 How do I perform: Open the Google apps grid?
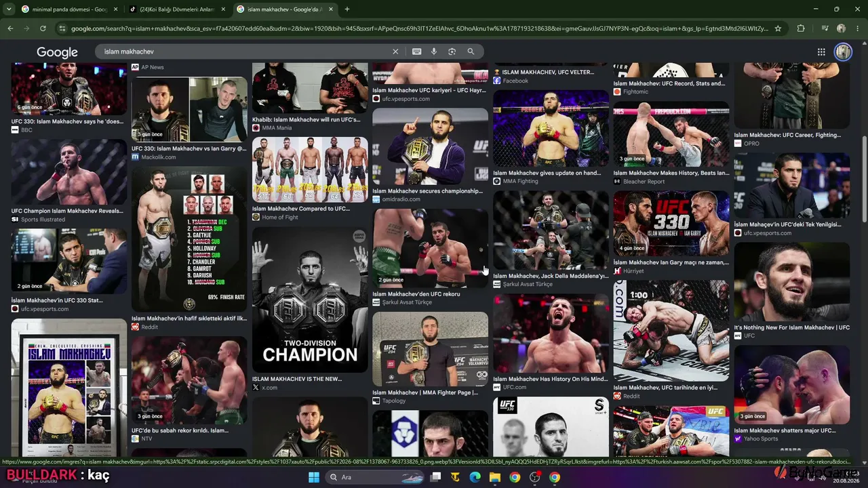[x=821, y=52]
